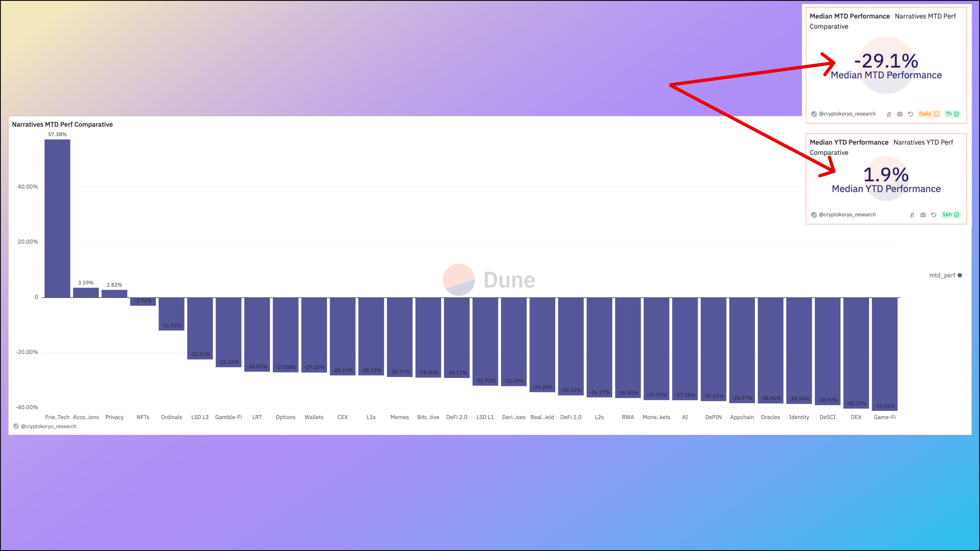Click the Ordinals -11.92% bar
The height and width of the screenshot is (551, 980).
[x=171, y=314]
